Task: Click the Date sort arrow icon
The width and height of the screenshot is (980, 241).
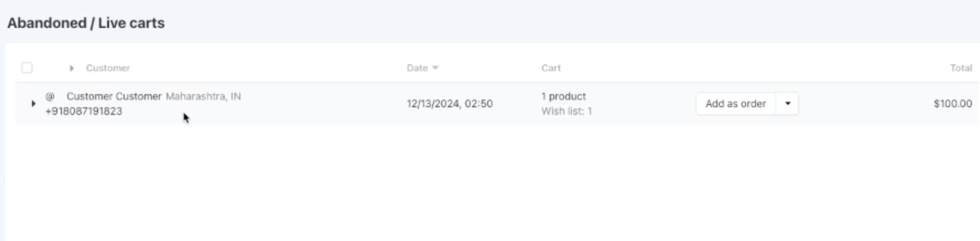Action: (x=435, y=68)
